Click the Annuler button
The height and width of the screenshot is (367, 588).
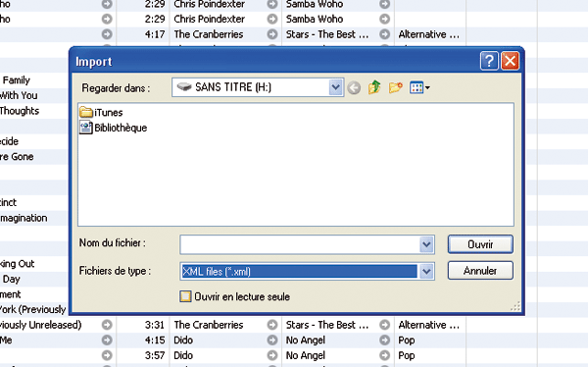480,271
